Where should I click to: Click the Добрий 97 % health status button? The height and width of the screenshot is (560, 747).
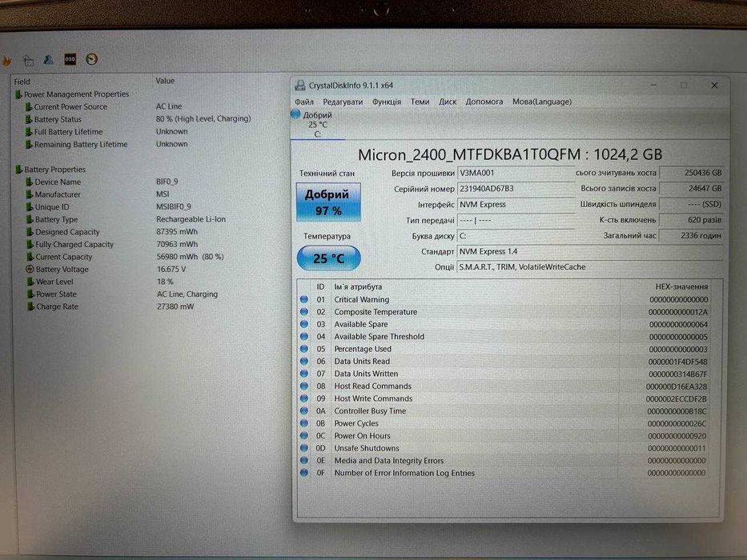point(328,202)
